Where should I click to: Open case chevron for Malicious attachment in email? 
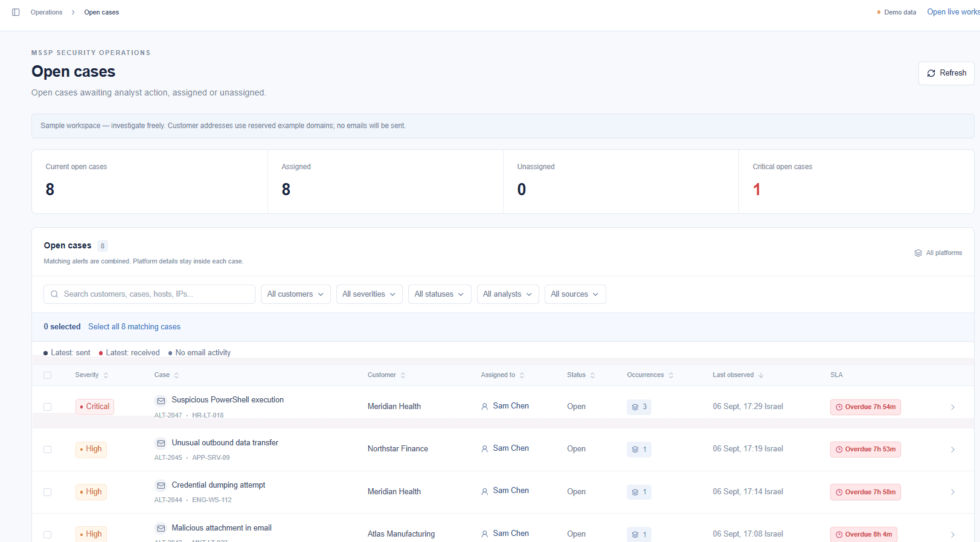pyautogui.click(x=953, y=535)
